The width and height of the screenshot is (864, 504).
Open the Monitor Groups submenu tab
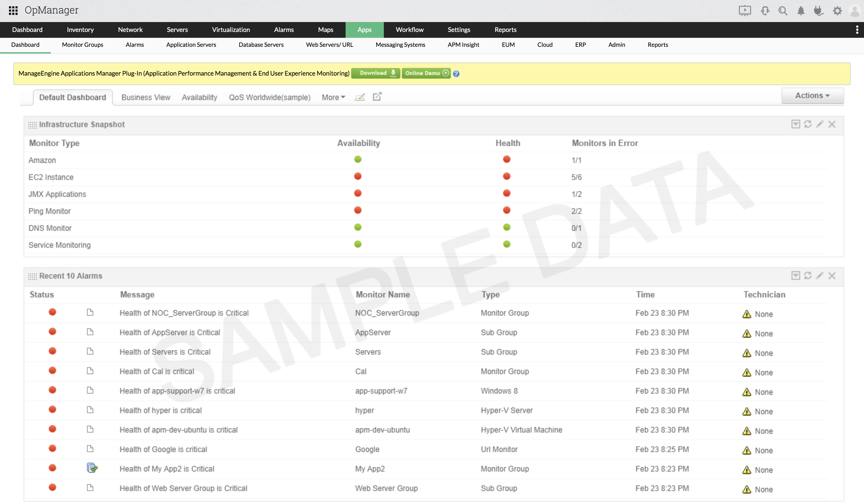[x=82, y=45]
